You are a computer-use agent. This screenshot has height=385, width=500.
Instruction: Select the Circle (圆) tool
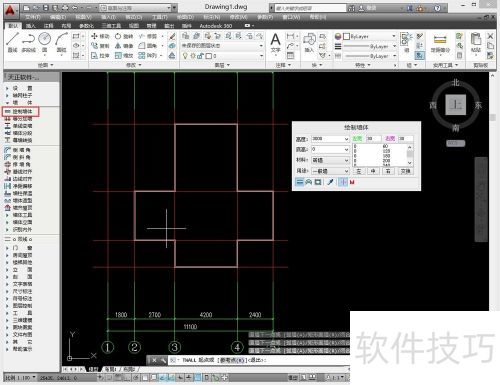[x=44, y=42]
